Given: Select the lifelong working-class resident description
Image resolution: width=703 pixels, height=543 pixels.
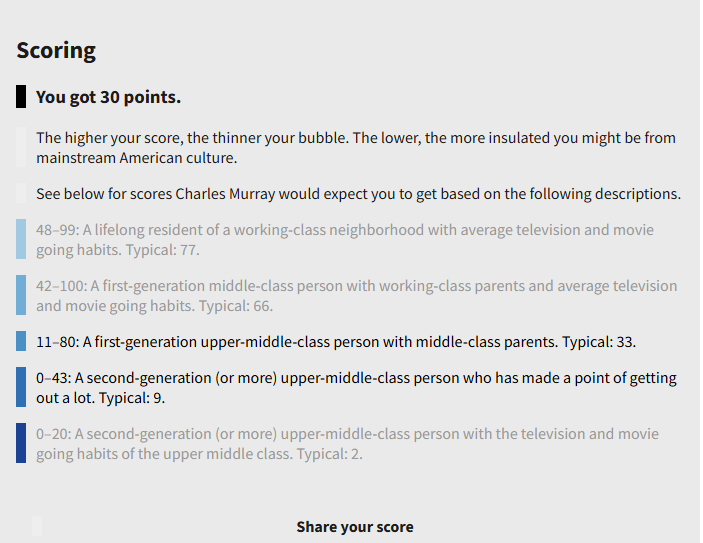Looking at the screenshot, I should pyautogui.click(x=345, y=239).
